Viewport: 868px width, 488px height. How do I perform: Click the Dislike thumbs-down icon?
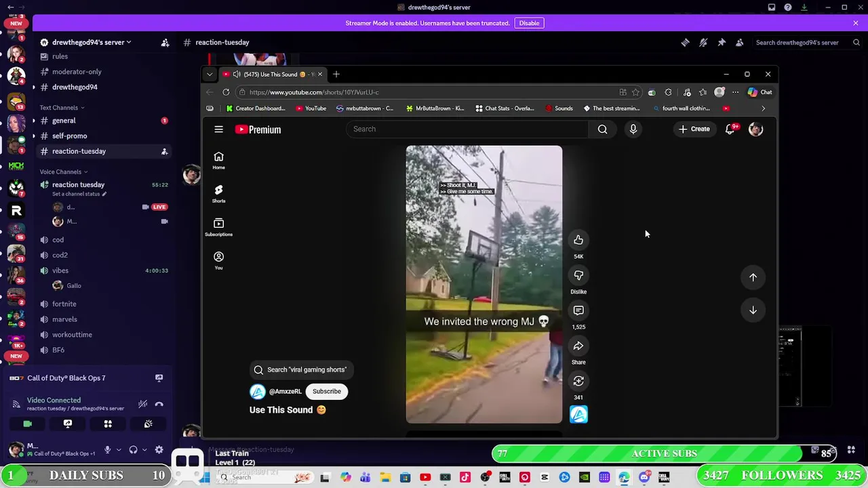[578, 275]
